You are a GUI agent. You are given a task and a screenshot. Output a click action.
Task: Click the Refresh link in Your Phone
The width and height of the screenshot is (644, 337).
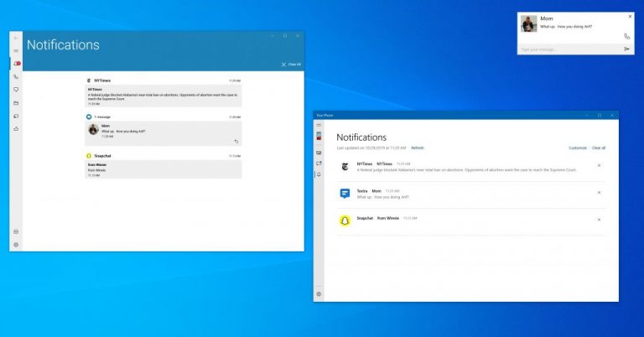[x=418, y=148]
